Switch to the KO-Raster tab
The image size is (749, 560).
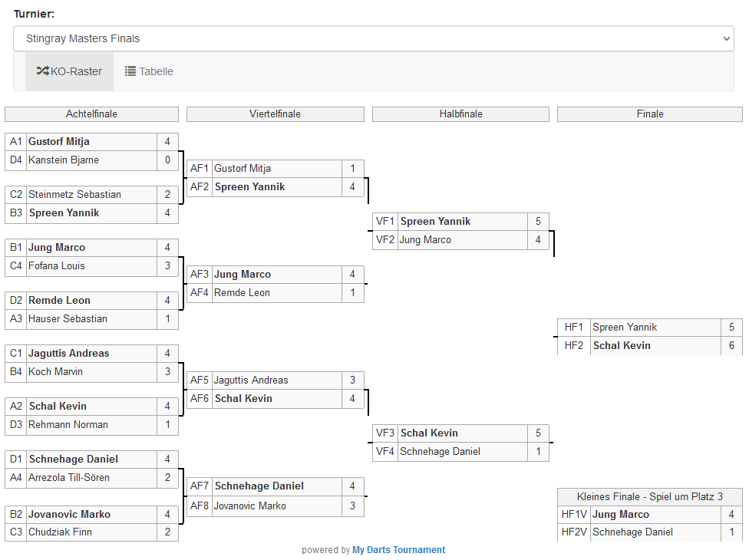tap(70, 71)
